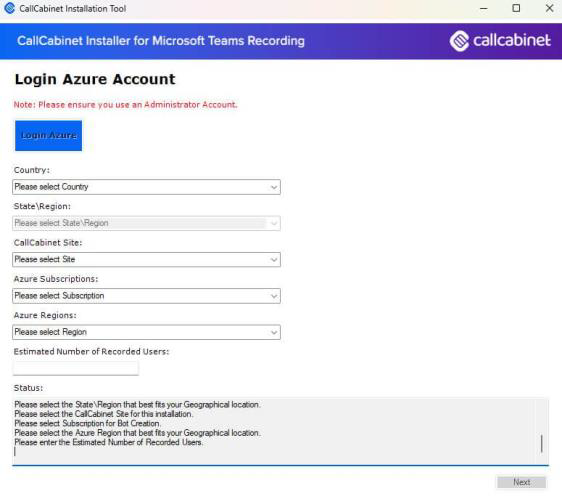
Task: Click the 'Country:' label
Action: tap(32, 170)
